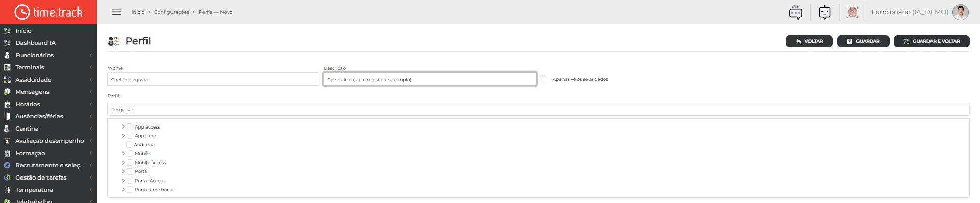Click the Horários sidebar icon

point(7,104)
